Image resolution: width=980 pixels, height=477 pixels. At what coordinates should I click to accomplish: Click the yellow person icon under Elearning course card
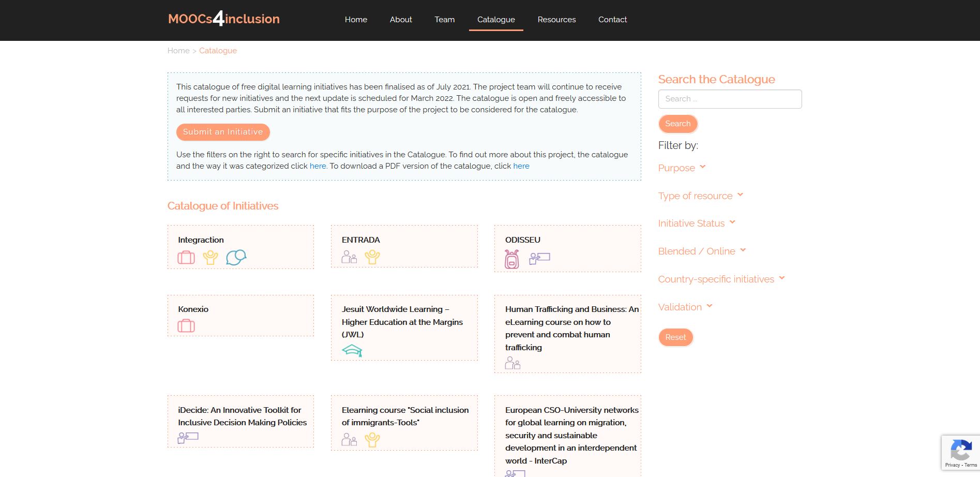[x=372, y=440]
